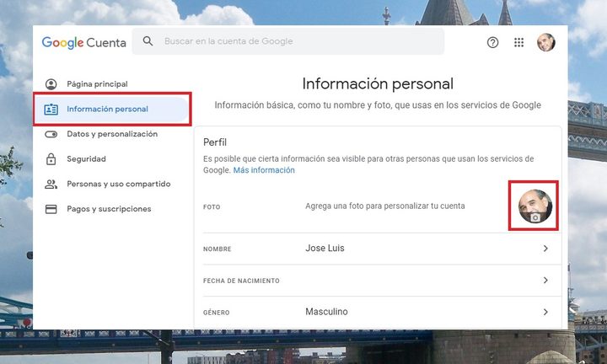Click the Seguridad padlock icon

(x=51, y=159)
